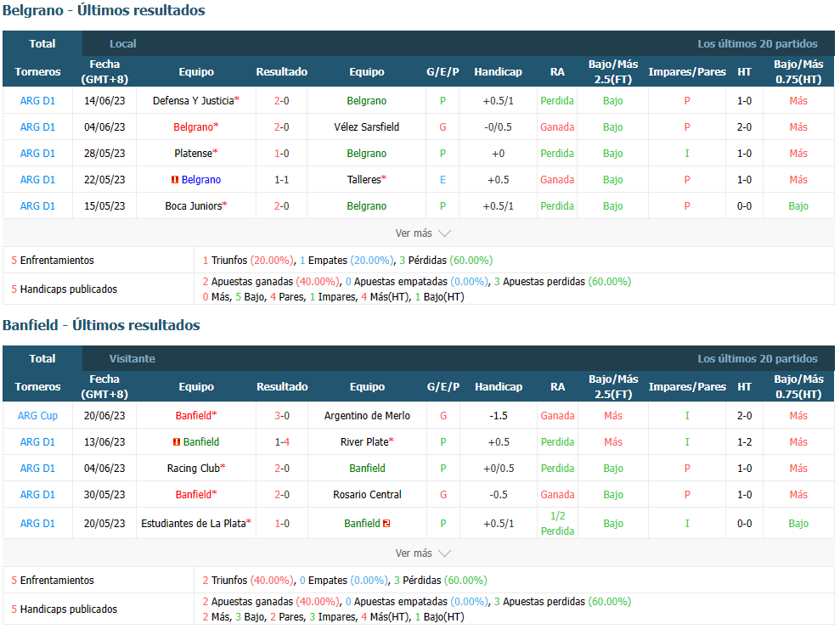The image size is (840, 629).
Task: Select the Total tab in Belgrano results
Action: pyautogui.click(x=42, y=44)
